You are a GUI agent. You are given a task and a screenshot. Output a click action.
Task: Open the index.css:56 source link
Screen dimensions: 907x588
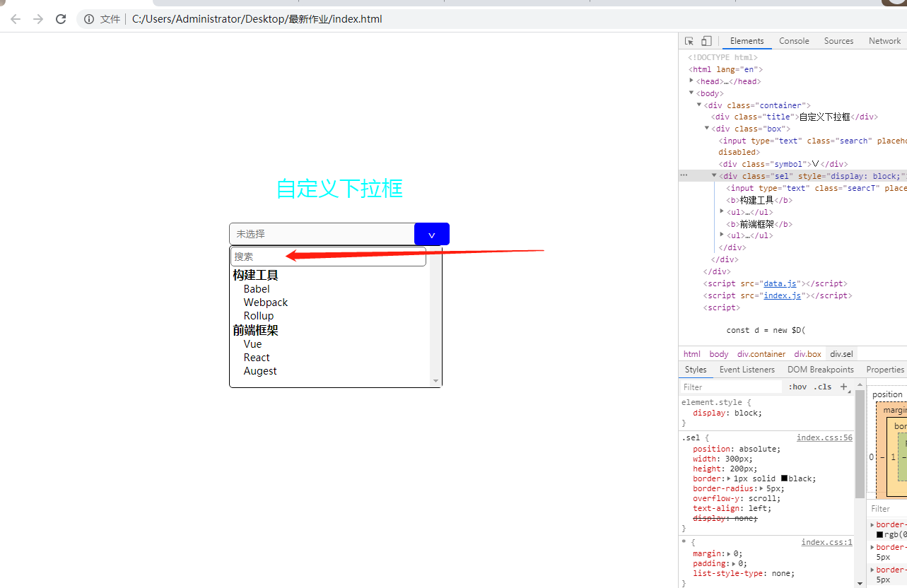tap(824, 437)
